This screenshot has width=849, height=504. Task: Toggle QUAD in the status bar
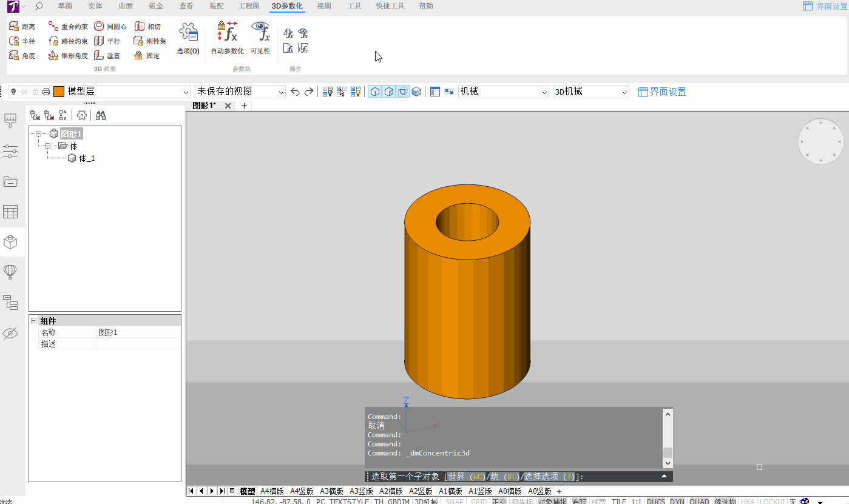tap(698, 502)
